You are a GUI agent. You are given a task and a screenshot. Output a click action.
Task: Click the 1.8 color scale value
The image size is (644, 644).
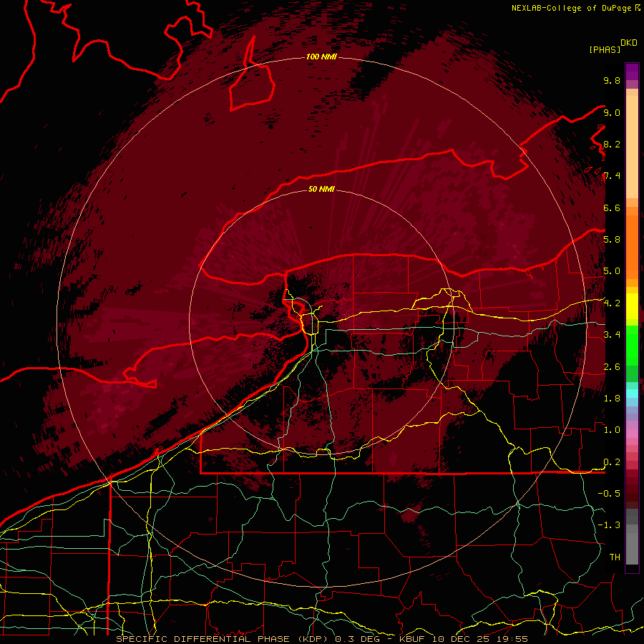click(612, 398)
